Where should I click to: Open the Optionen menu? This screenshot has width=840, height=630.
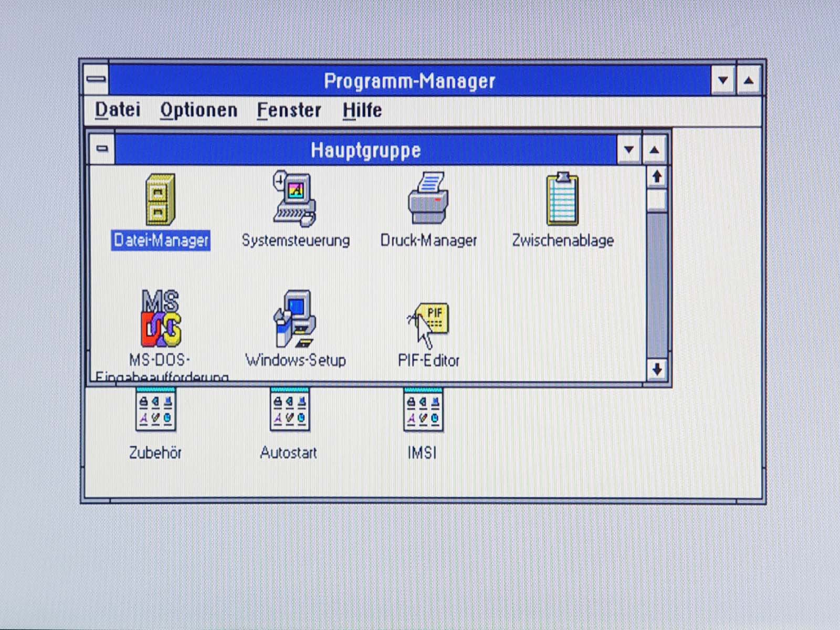click(x=198, y=110)
